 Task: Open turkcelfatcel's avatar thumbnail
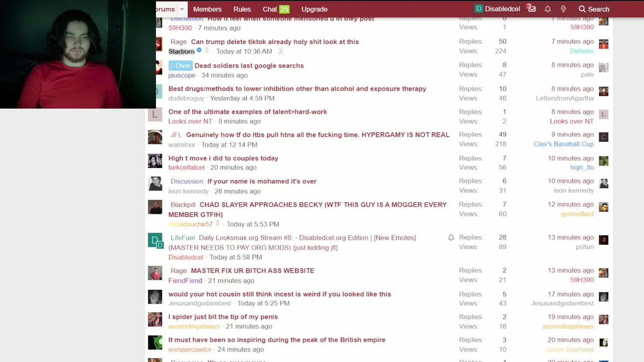pos(155,160)
